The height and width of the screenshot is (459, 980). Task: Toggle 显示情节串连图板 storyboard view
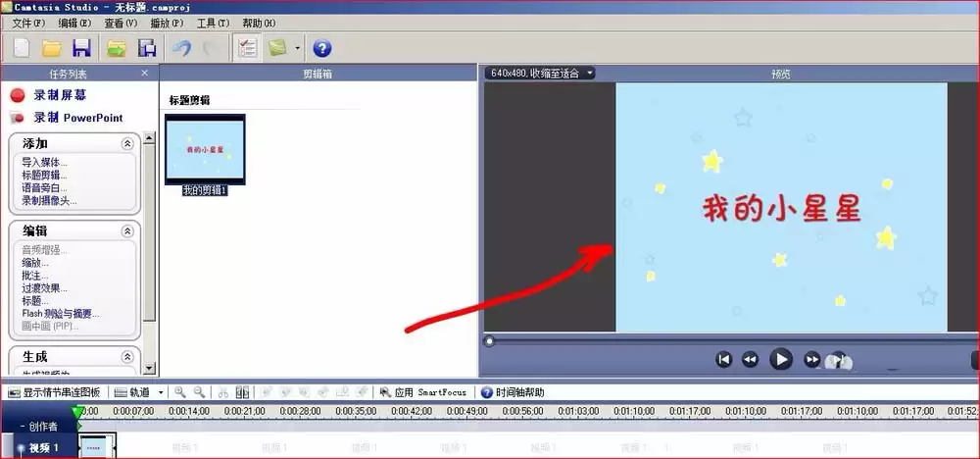[54, 392]
